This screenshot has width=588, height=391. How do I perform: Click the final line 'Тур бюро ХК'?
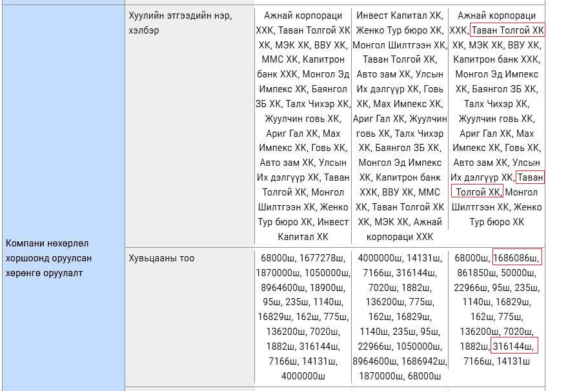coord(496,222)
